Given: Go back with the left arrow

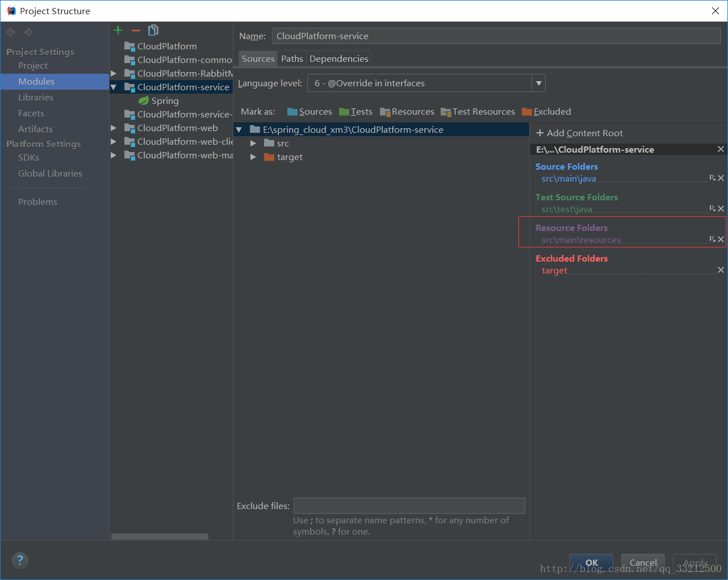Looking at the screenshot, I should (11, 32).
